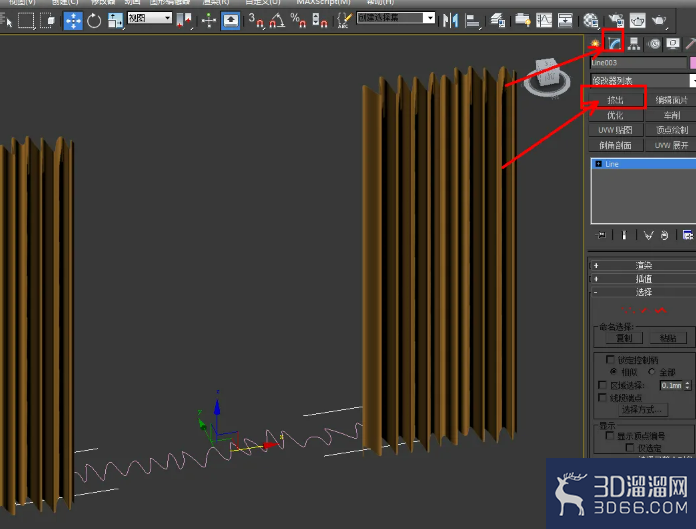696x529 pixels.
Task: Enable the 锁定控制柄 checkbox
Action: click(610, 359)
